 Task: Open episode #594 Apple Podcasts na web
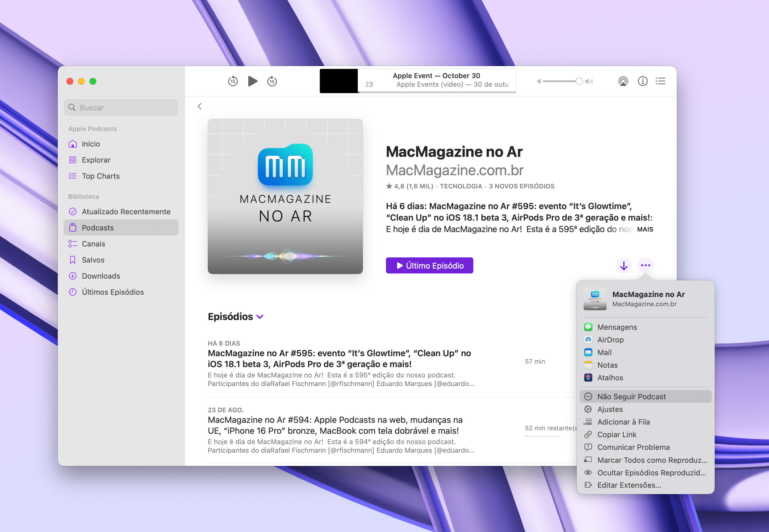pos(335,425)
